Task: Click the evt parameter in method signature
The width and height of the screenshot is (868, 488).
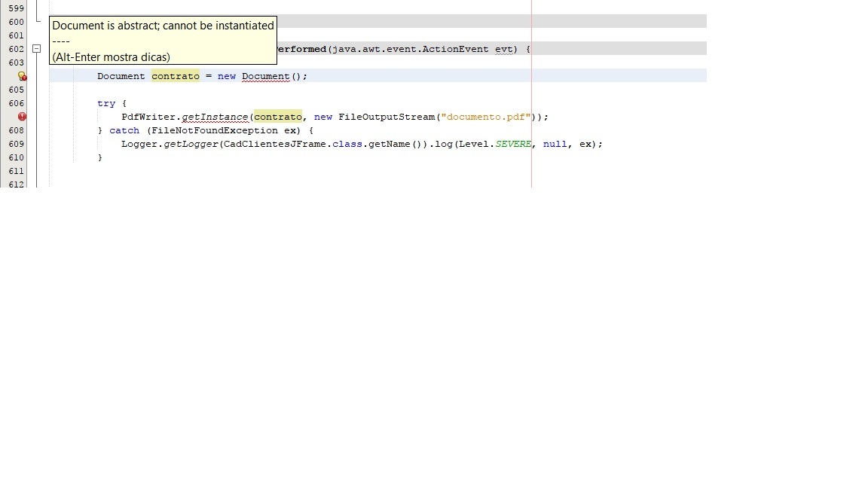Action: [x=504, y=49]
